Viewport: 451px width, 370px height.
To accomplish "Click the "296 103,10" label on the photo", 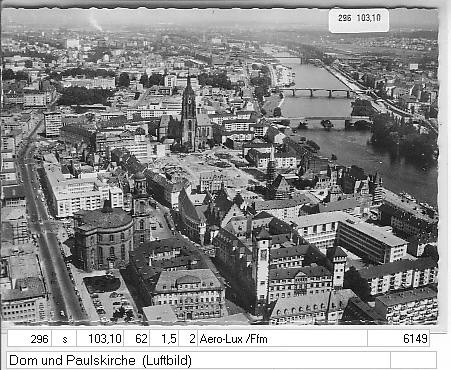I will (x=359, y=18).
